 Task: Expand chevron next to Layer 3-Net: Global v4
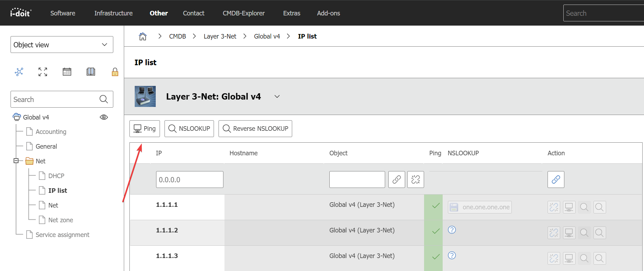tap(277, 96)
